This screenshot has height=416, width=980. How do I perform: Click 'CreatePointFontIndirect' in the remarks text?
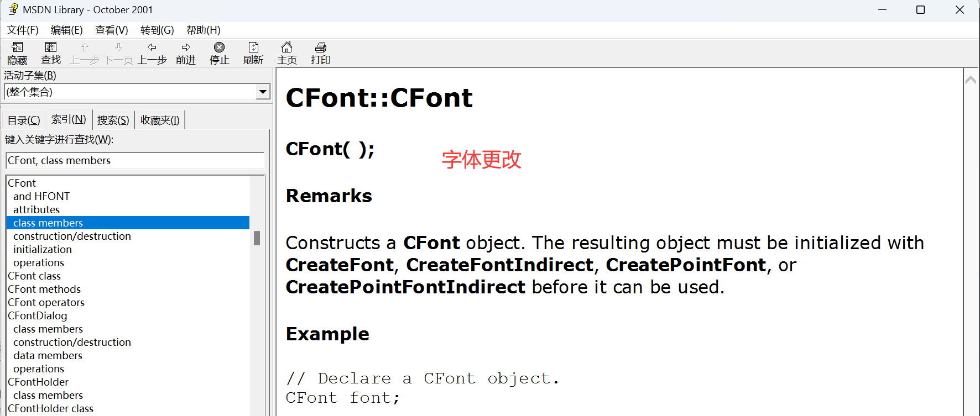[x=405, y=287]
